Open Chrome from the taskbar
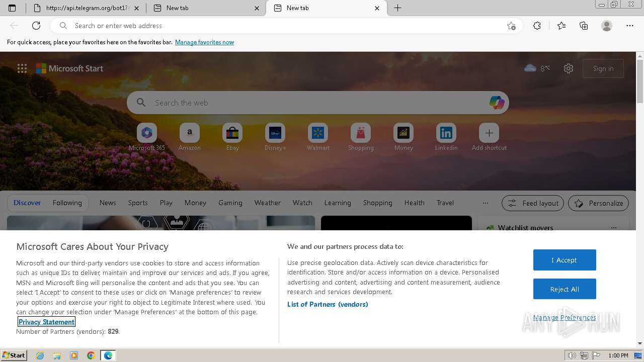Screen dimensions: 644x362 point(91,355)
